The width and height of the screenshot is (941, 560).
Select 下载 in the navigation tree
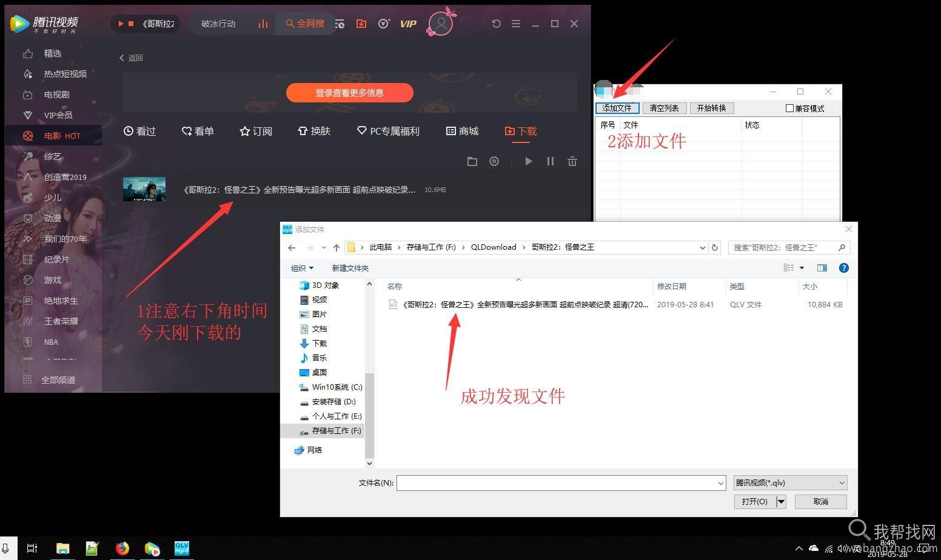click(319, 343)
